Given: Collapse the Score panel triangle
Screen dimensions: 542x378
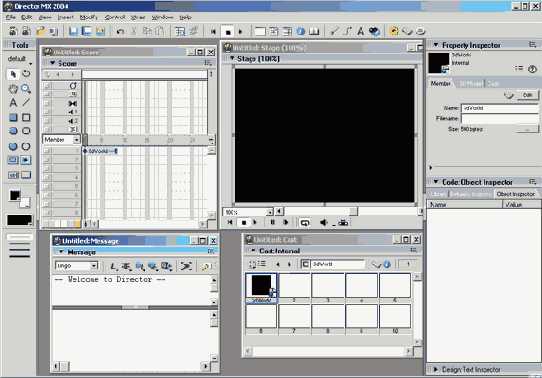Looking at the screenshot, I should (x=53, y=63).
